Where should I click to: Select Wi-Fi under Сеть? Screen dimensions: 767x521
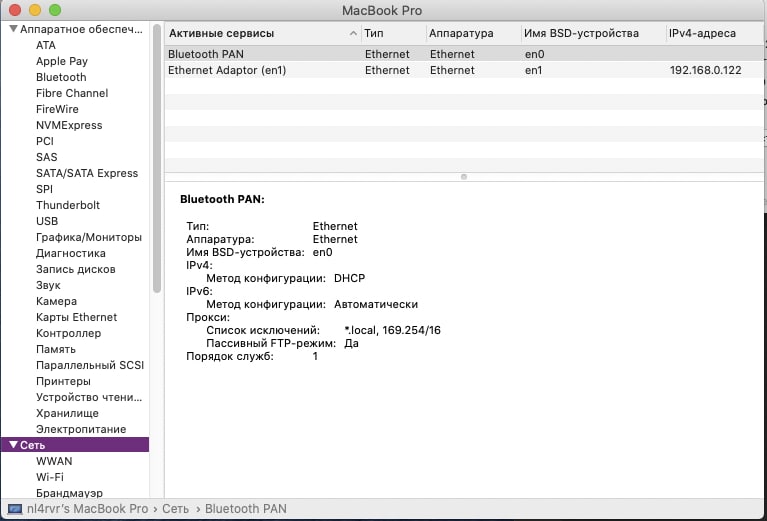pyautogui.click(x=50, y=477)
